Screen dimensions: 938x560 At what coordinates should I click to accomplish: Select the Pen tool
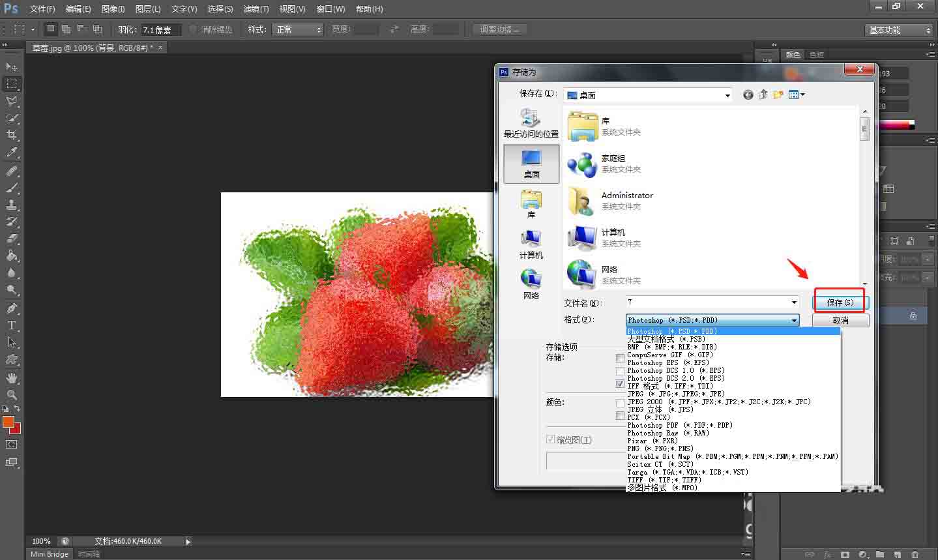pos(12,308)
